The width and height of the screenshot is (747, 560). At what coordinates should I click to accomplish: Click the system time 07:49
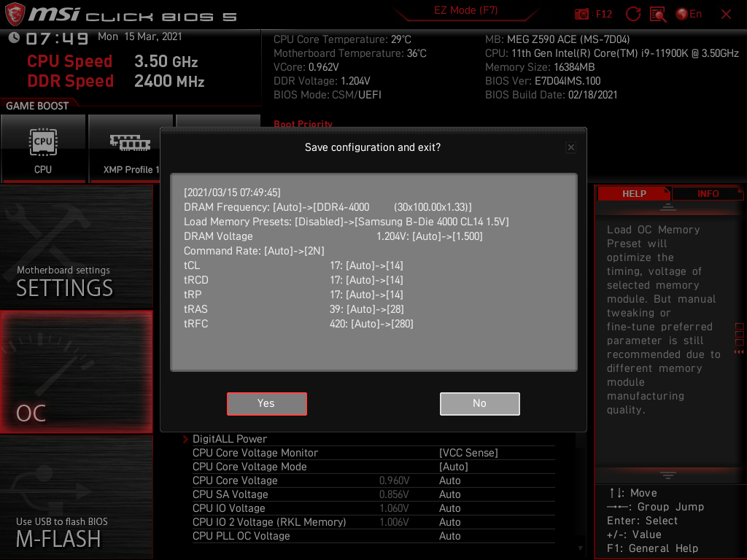(57, 38)
